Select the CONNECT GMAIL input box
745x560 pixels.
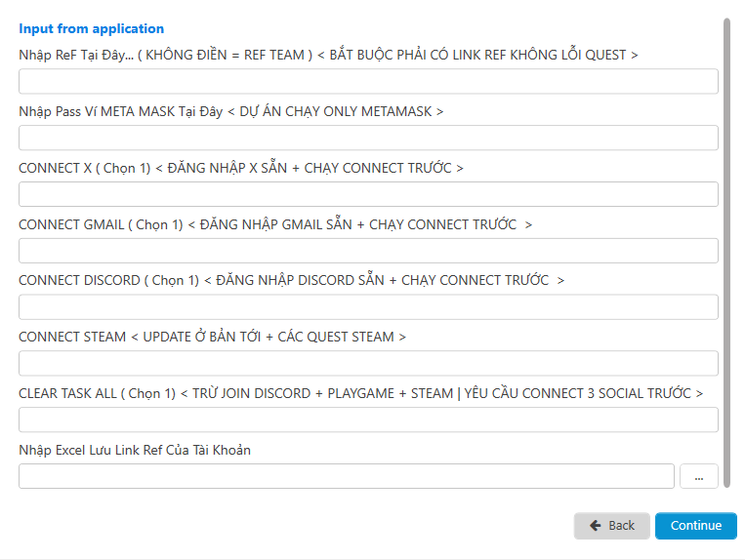point(368,251)
